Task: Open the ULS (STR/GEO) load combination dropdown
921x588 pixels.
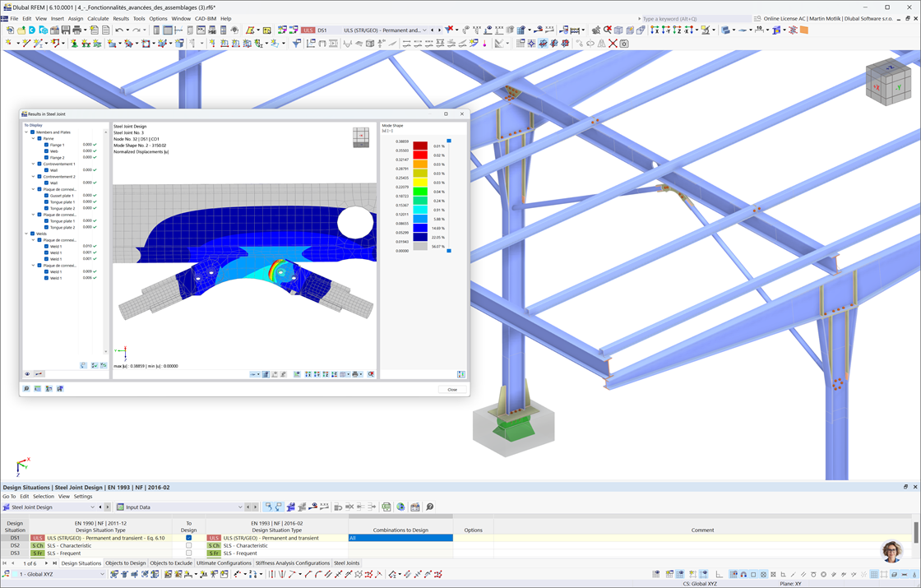Action: 423,30
